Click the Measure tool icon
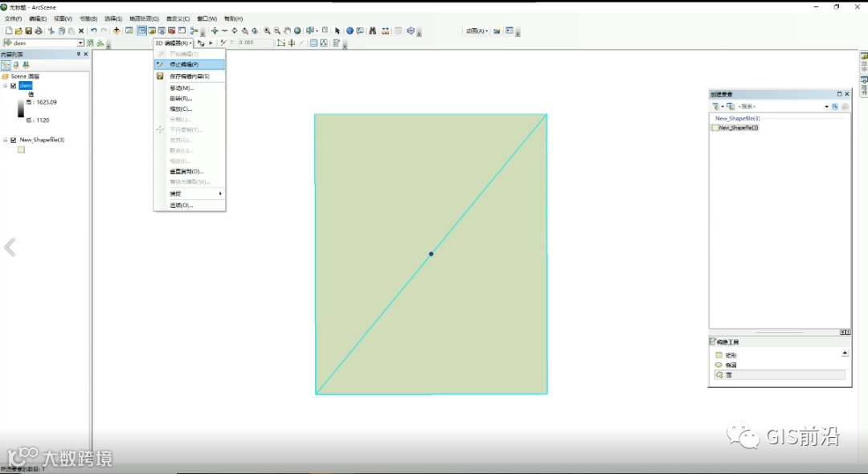The height and width of the screenshot is (474, 868). pyautogui.click(x=385, y=31)
